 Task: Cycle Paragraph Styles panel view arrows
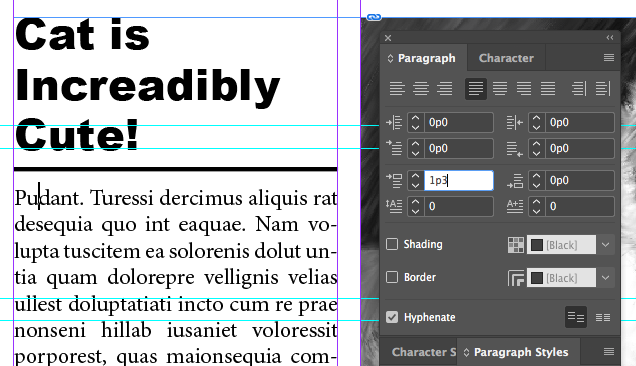[x=466, y=352]
